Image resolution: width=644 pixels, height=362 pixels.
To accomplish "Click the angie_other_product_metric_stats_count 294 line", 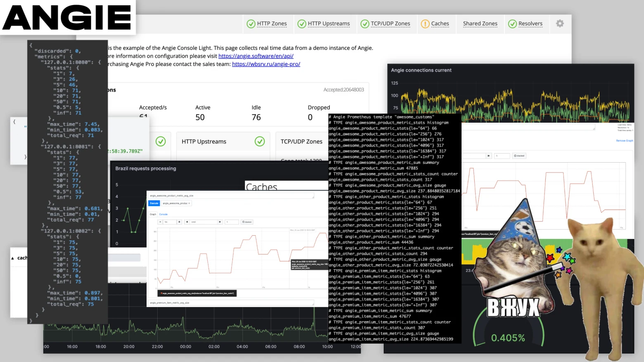I will [378, 253].
